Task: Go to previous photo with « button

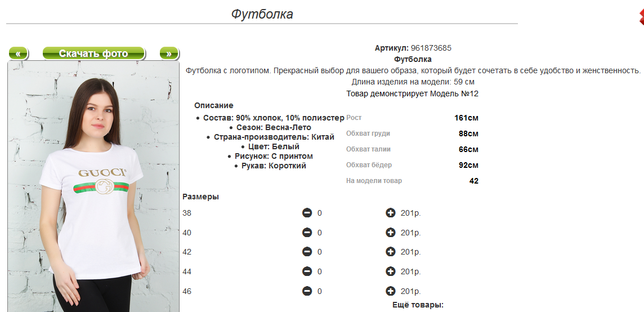Action: [x=18, y=54]
